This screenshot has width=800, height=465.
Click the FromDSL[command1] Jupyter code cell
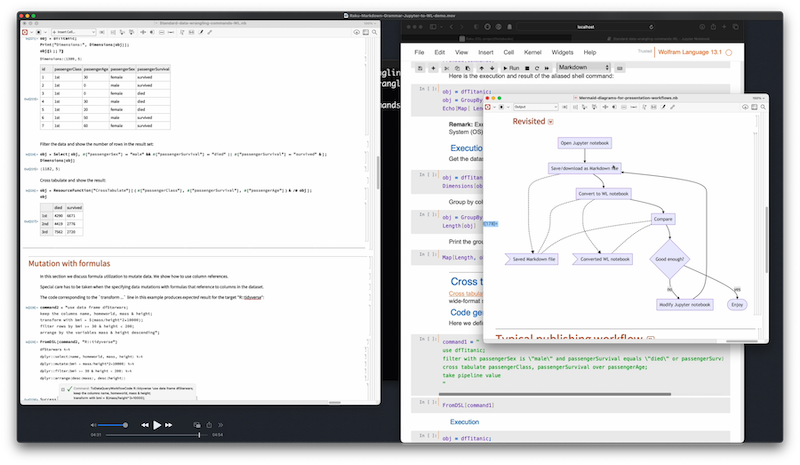(x=570, y=405)
